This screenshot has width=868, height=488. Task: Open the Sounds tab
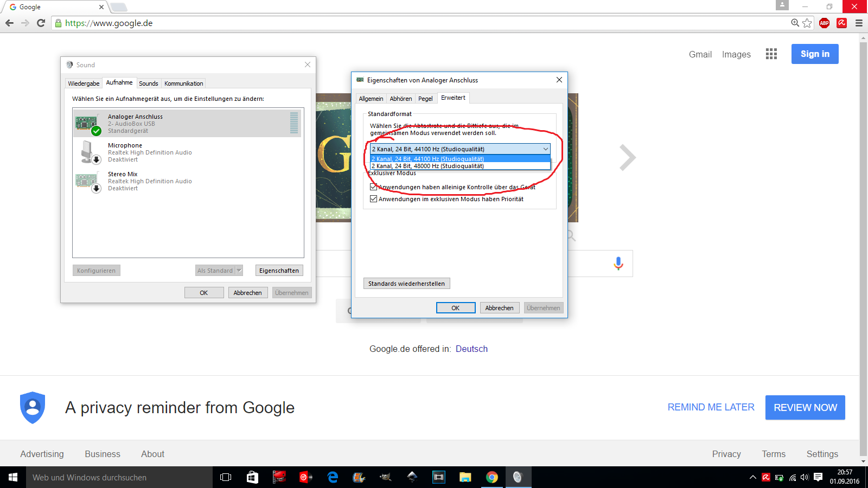point(149,84)
